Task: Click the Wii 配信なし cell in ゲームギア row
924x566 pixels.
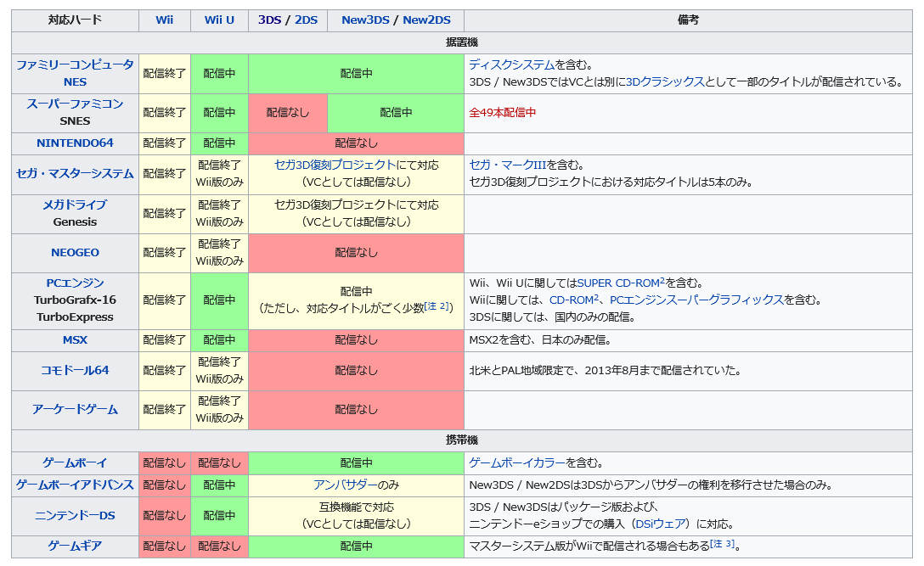Action: tap(165, 546)
